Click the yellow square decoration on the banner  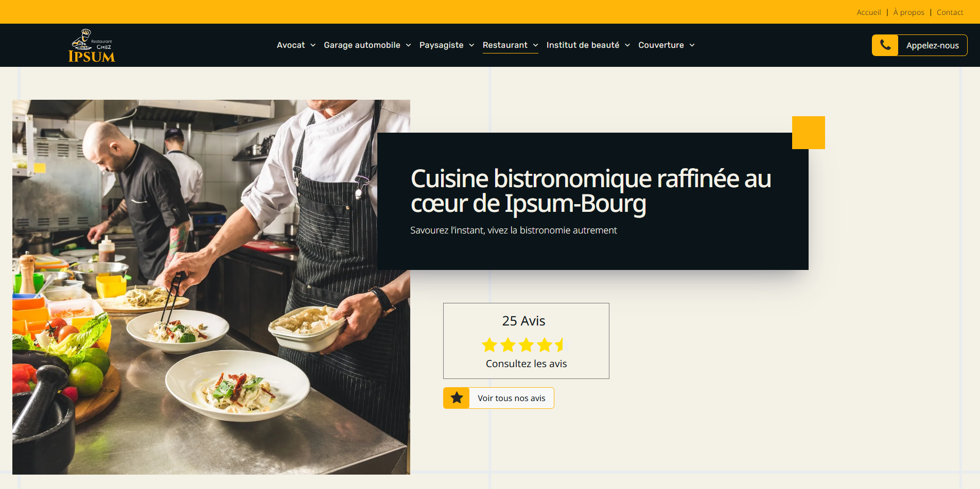tap(809, 133)
